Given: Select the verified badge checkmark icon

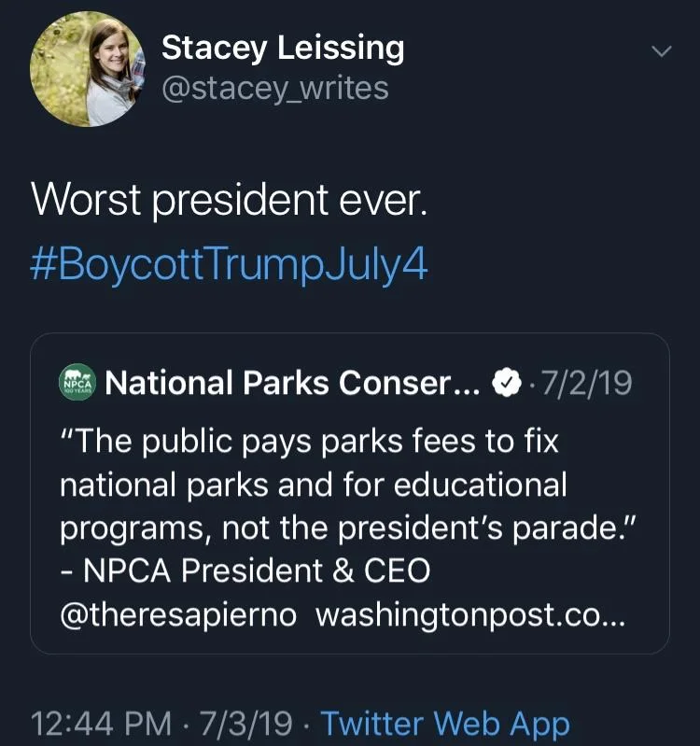Looking at the screenshot, I should (x=507, y=383).
